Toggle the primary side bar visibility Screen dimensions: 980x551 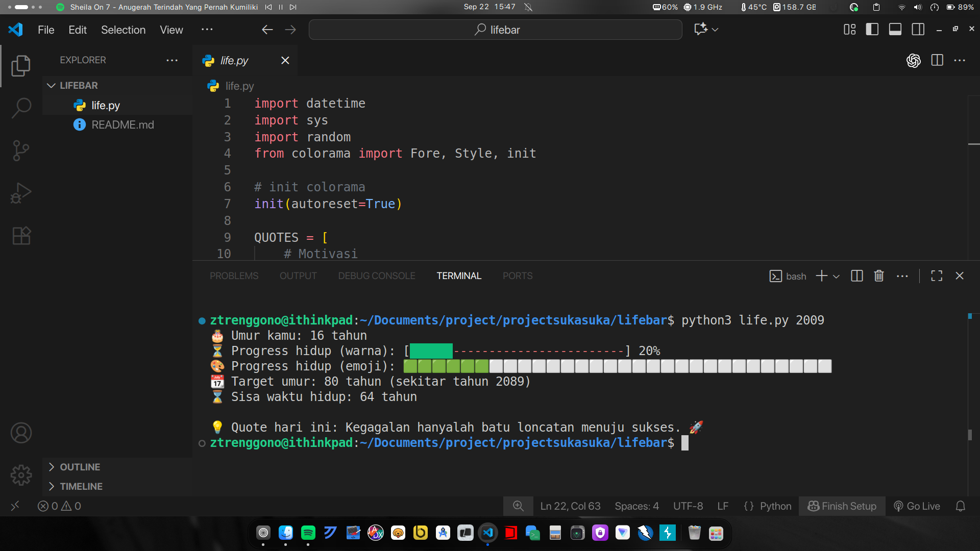(872, 30)
